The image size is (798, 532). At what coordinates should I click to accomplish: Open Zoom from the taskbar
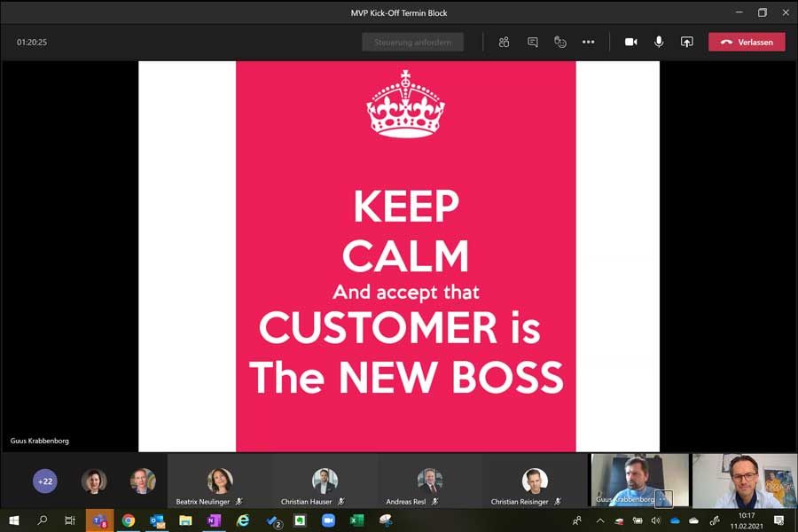pos(328,520)
